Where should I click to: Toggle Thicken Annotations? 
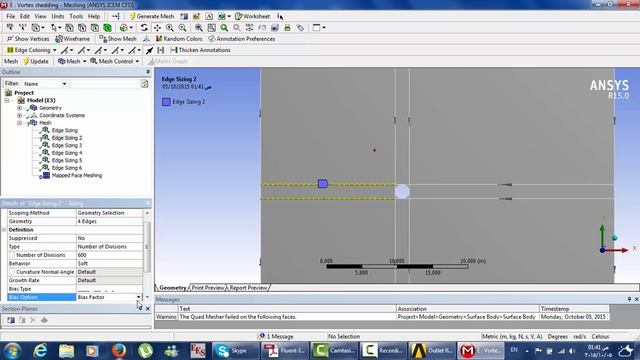[200, 50]
